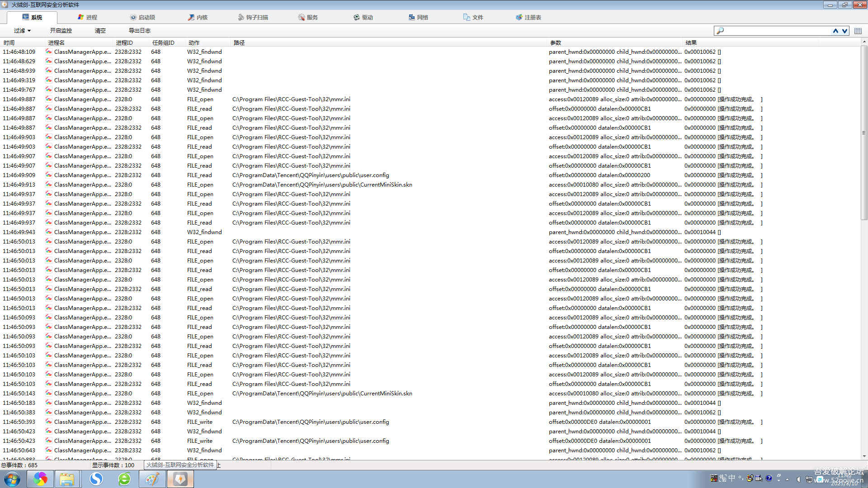The image size is (868, 488).
Task: Select datalen:0x00000200 parameter cell
Action: point(599,175)
